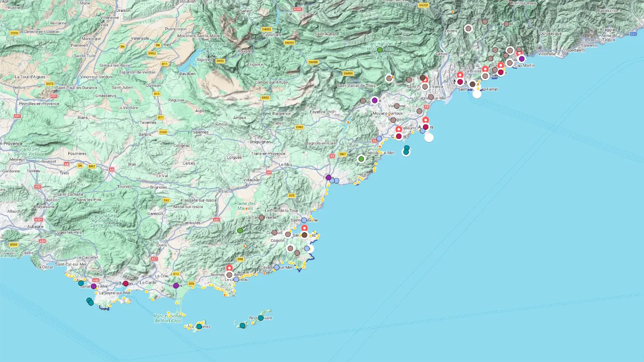Viewport: 644px width, 362px height.
Task: Click the white-ringed green marker near Théoule-sur-Mer
Action: (x=361, y=159)
